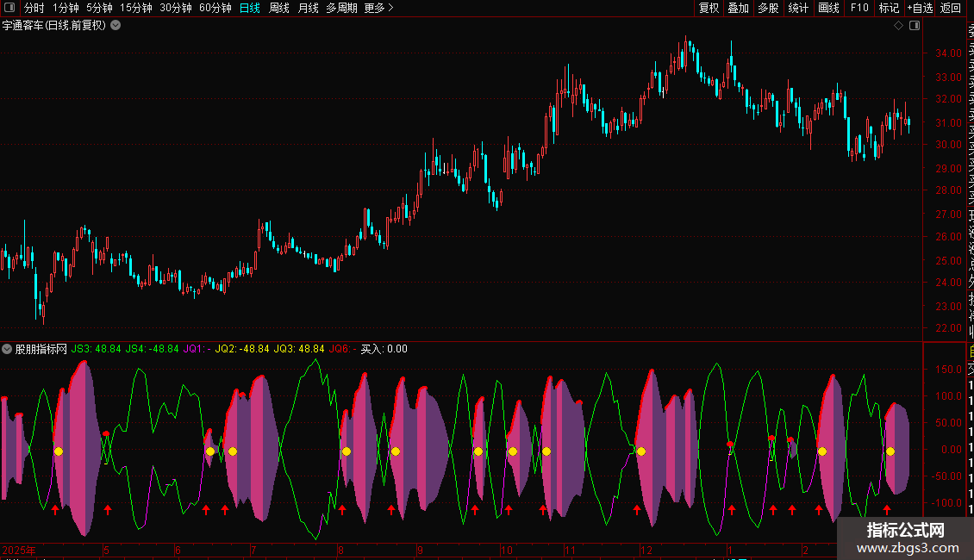
Task: Select the 日线 daily chart tab
Action: (x=250, y=8)
